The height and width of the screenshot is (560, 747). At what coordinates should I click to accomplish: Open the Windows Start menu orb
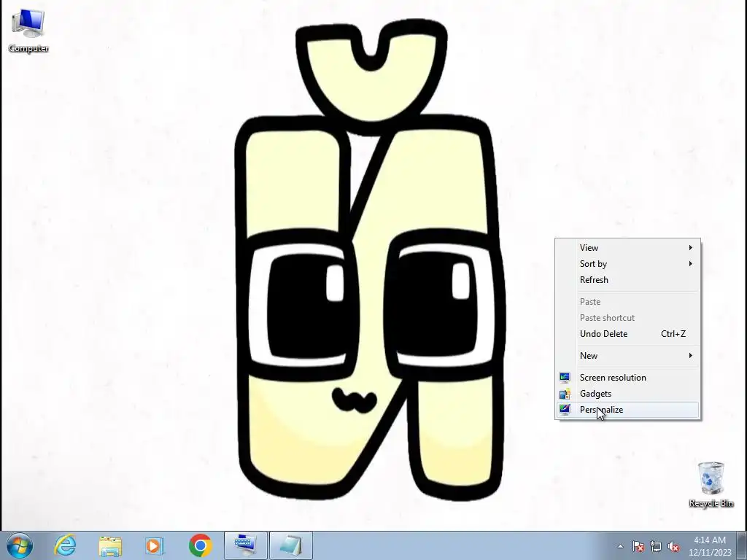20,545
